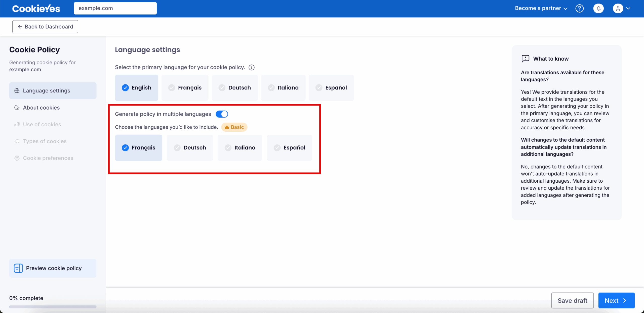Go back to Dashboard
The height and width of the screenshot is (313, 644).
point(45,27)
